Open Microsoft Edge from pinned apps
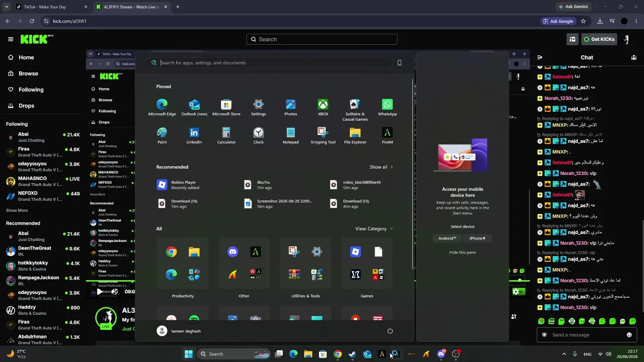Image resolution: width=644 pixels, height=362 pixels. tap(162, 108)
